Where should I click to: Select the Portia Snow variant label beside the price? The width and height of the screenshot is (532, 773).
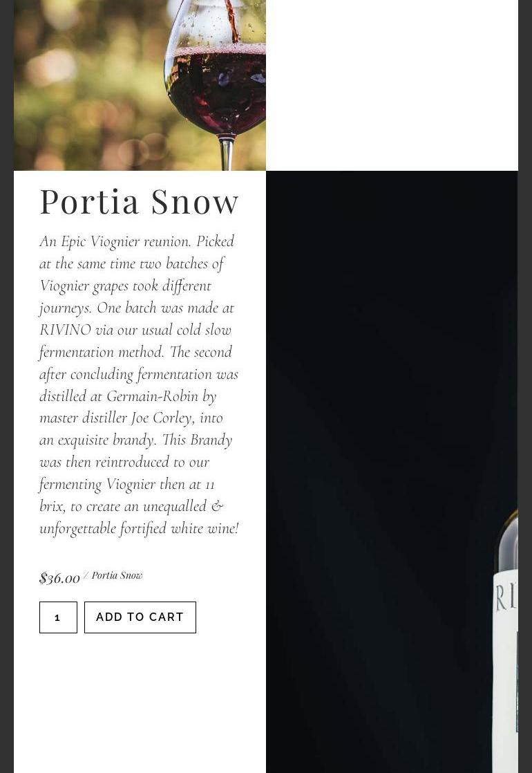117,575
